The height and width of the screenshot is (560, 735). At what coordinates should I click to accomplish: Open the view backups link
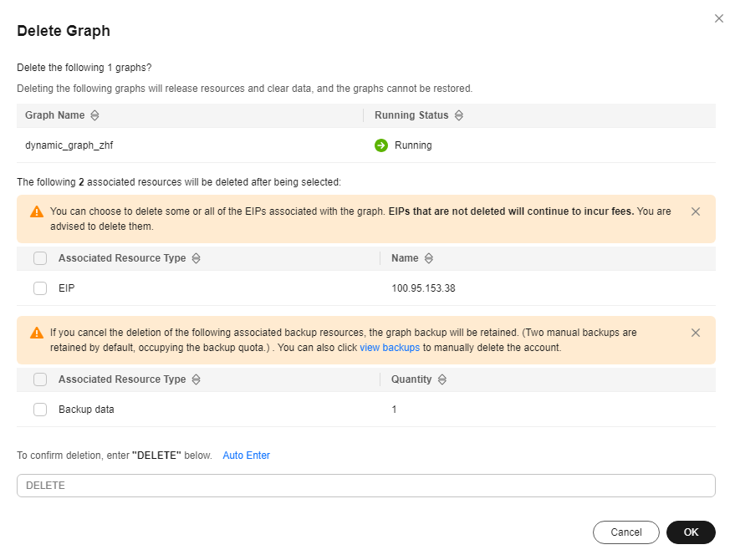[390, 348]
